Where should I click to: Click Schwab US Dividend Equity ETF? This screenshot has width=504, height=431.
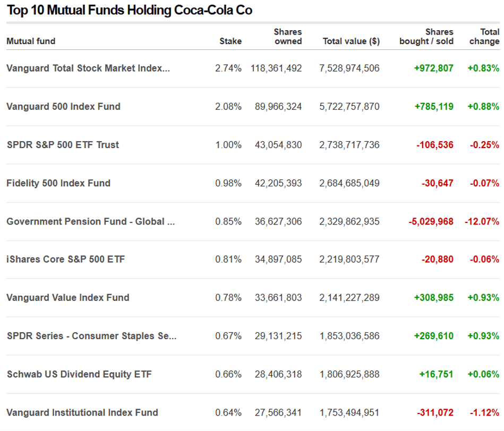(x=79, y=374)
